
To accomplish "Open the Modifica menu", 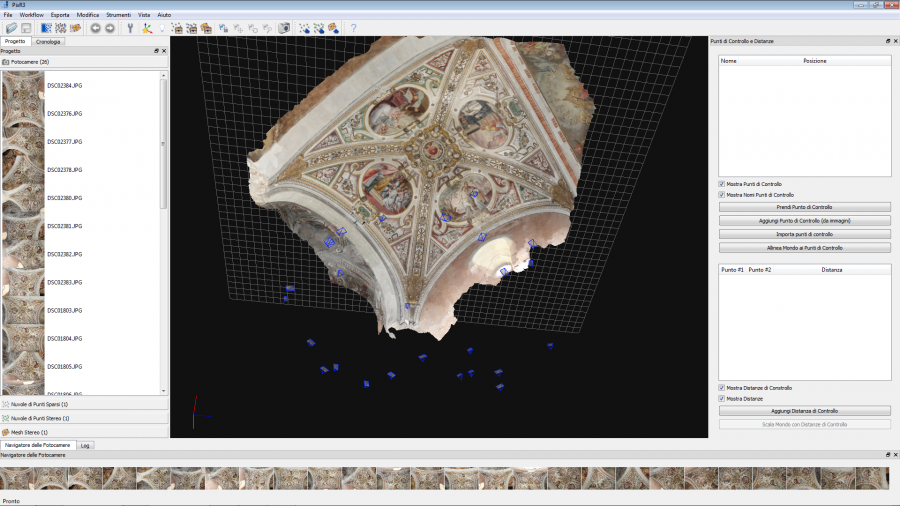I will tap(88, 15).
